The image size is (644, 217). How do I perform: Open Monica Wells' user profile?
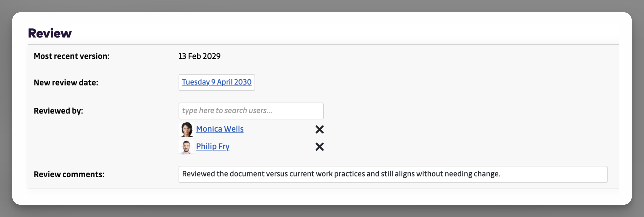[220, 129]
